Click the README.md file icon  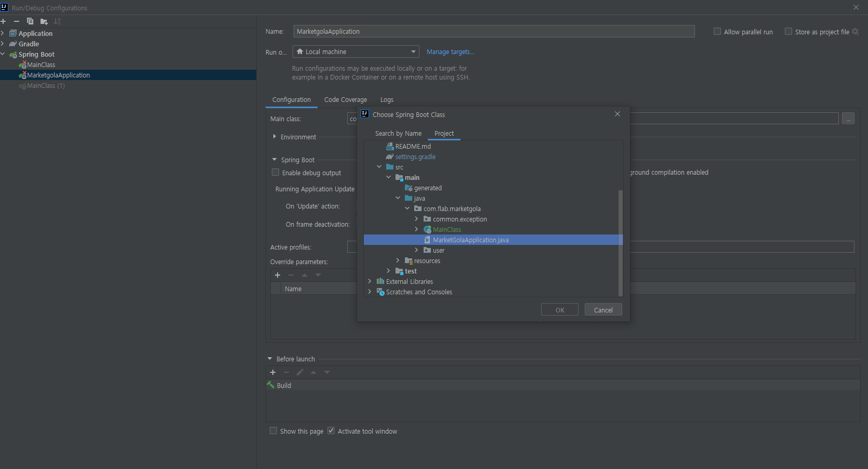[x=390, y=146]
